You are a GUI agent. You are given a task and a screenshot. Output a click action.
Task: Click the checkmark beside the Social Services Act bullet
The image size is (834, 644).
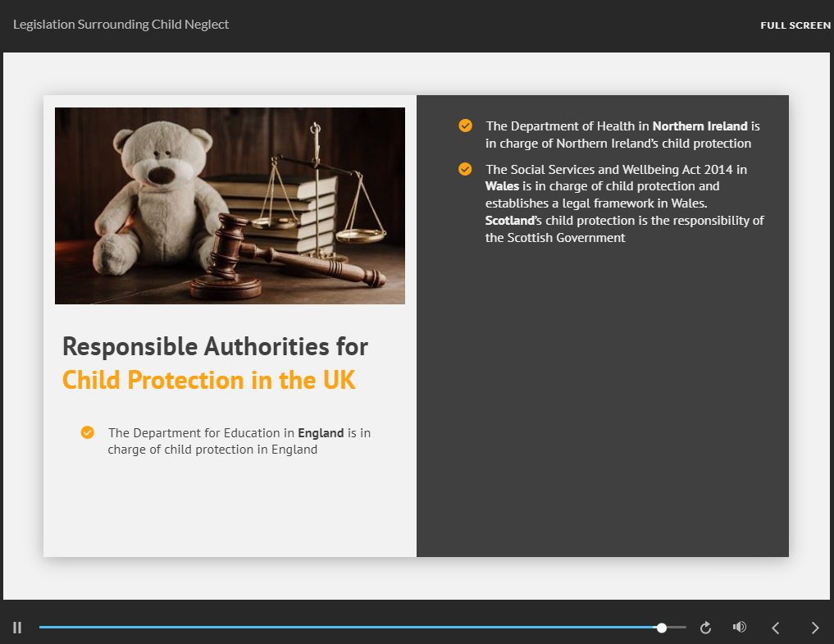click(465, 169)
